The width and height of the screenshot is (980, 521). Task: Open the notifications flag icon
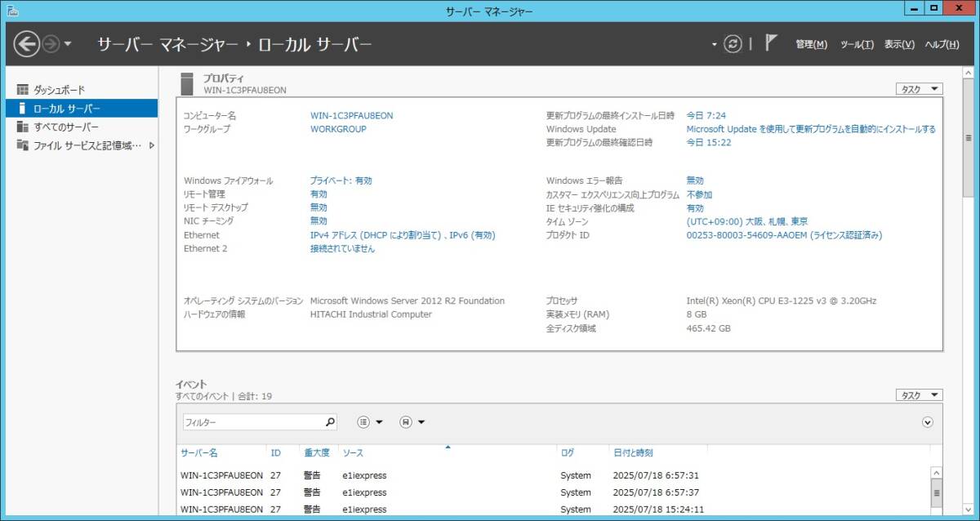[770, 43]
